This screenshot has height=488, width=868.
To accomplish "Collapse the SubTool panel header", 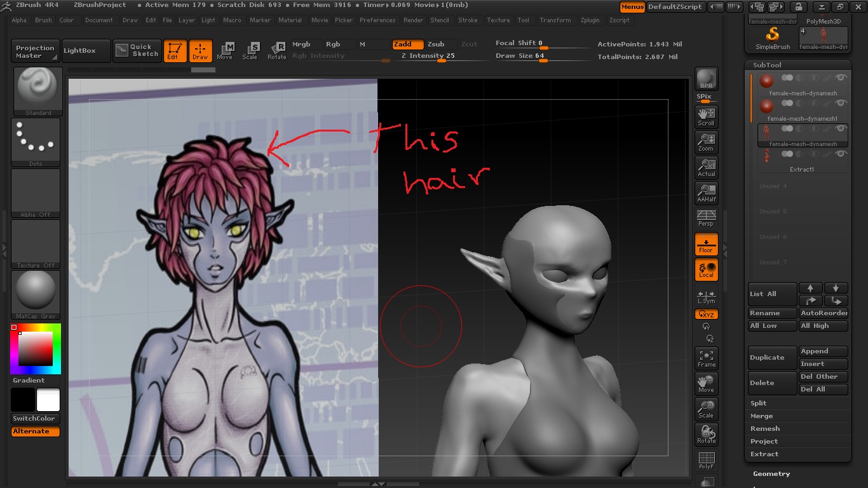I will 767,65.
